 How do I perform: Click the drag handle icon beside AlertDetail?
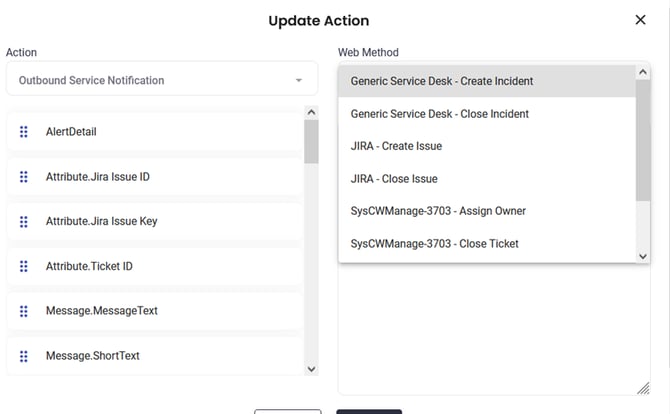24,132
